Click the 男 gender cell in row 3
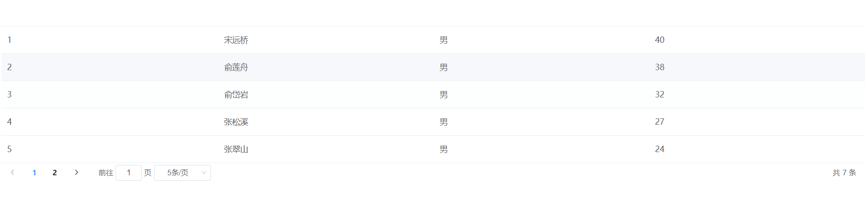 444,95
